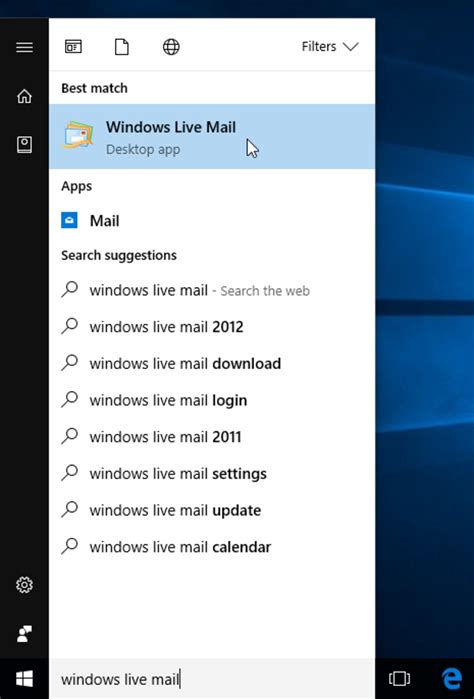Select 'windows live mail login' suggestion

(x=212, y=400)
